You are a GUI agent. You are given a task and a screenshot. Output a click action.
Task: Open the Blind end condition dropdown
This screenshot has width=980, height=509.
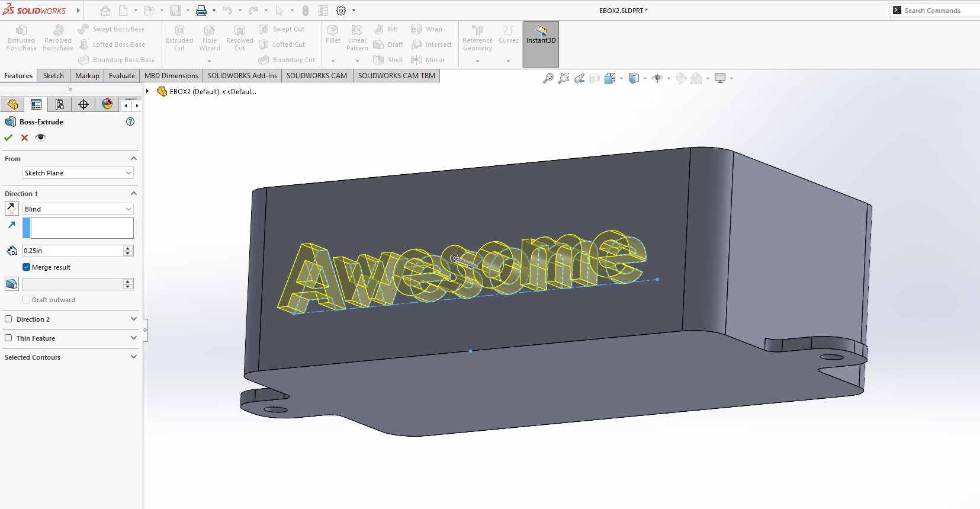tap(78, 209)
